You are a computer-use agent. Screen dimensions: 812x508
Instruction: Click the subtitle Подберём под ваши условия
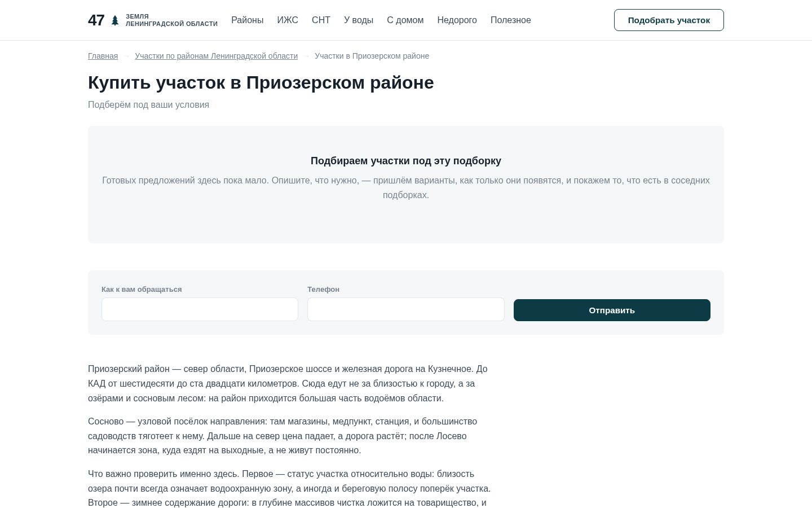pyautogui.click(x=148, y=105)
